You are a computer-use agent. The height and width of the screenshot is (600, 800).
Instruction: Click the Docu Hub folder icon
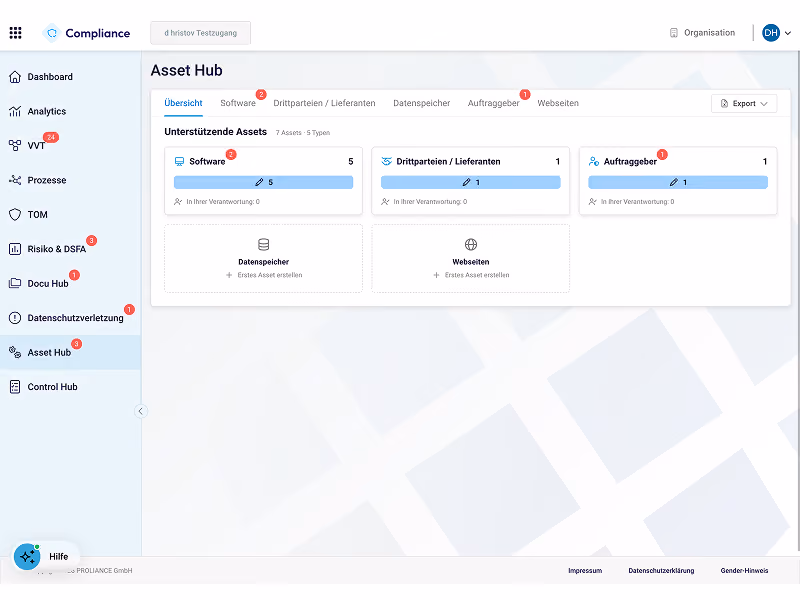15,284
